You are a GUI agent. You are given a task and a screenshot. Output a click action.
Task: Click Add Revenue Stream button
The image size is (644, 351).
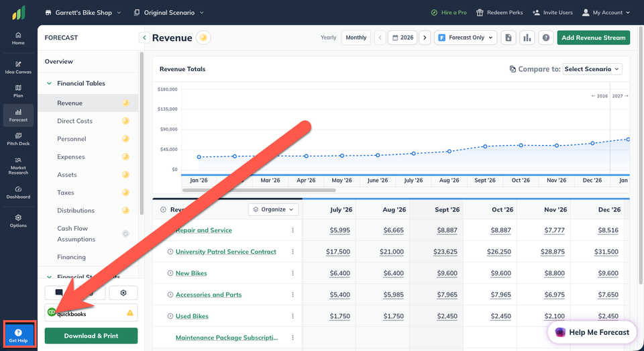pos(594,38)
